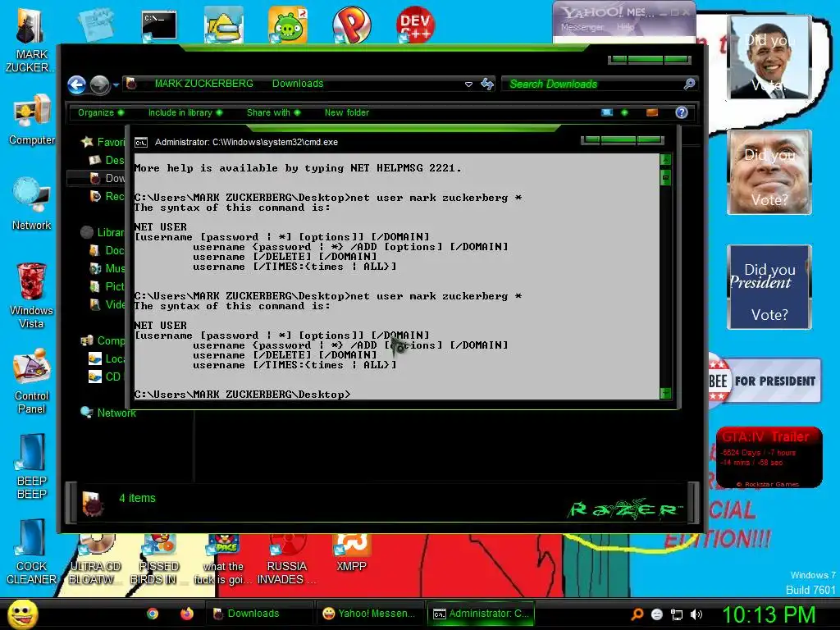The height and width of the screenshot is (630, 840).
Task: Open the ULTRA CD BLOATW... desktop icon
Action: pyautogui.click(x=95, y=559)
